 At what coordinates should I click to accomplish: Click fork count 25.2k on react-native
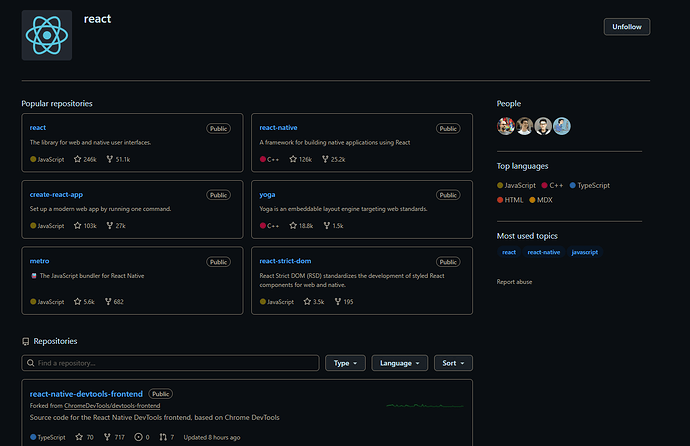[x=334, y=159]
